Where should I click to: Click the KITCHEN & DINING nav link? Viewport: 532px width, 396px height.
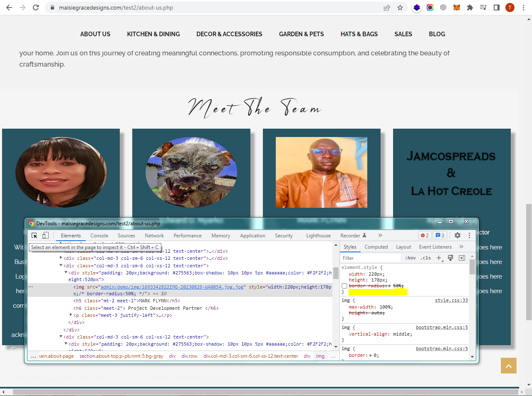tap(153, 34)
